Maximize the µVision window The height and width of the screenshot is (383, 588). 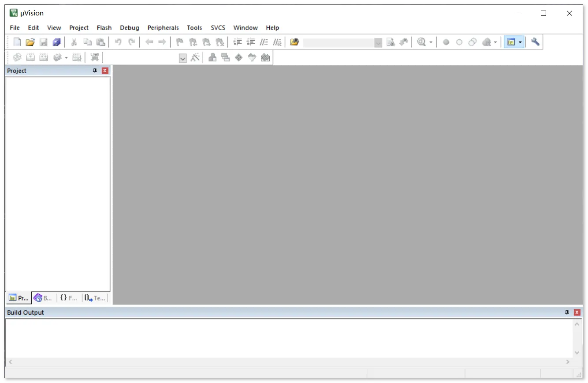point(543,13)
